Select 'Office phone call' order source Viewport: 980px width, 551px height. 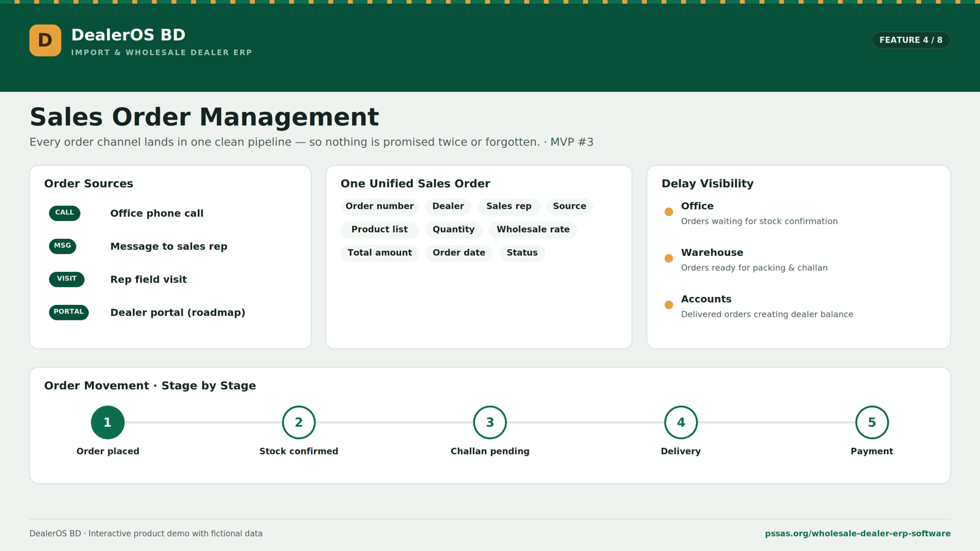157,213
